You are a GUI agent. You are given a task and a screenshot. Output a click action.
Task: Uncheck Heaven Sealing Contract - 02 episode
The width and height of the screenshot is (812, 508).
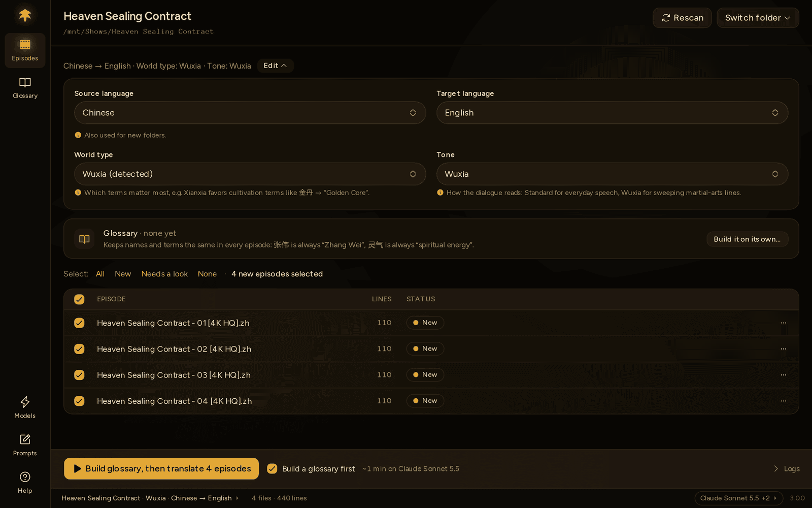[x=79, y=349]
